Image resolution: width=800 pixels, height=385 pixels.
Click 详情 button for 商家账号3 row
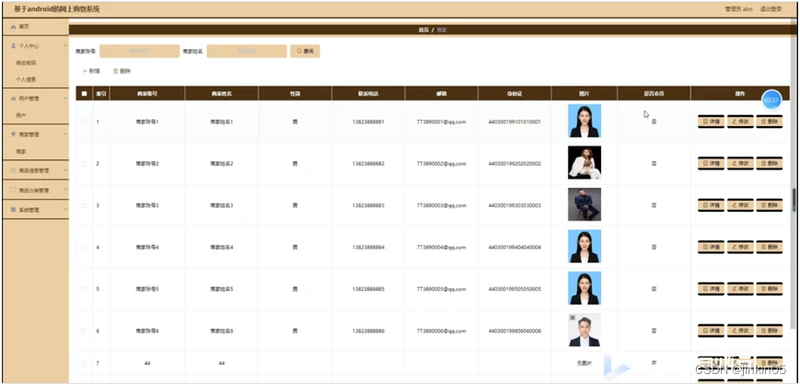pos(711,206)
